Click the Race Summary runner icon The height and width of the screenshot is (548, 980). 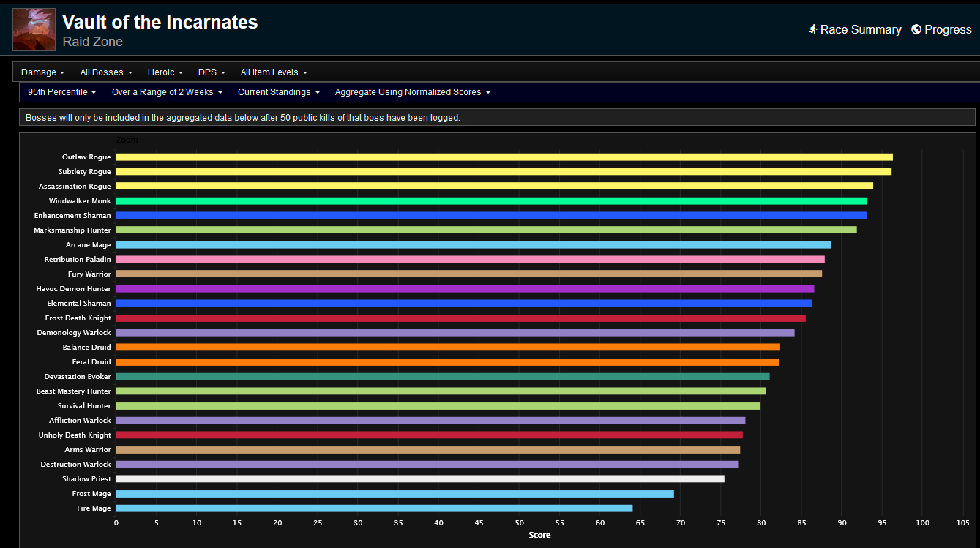[812, 29]
